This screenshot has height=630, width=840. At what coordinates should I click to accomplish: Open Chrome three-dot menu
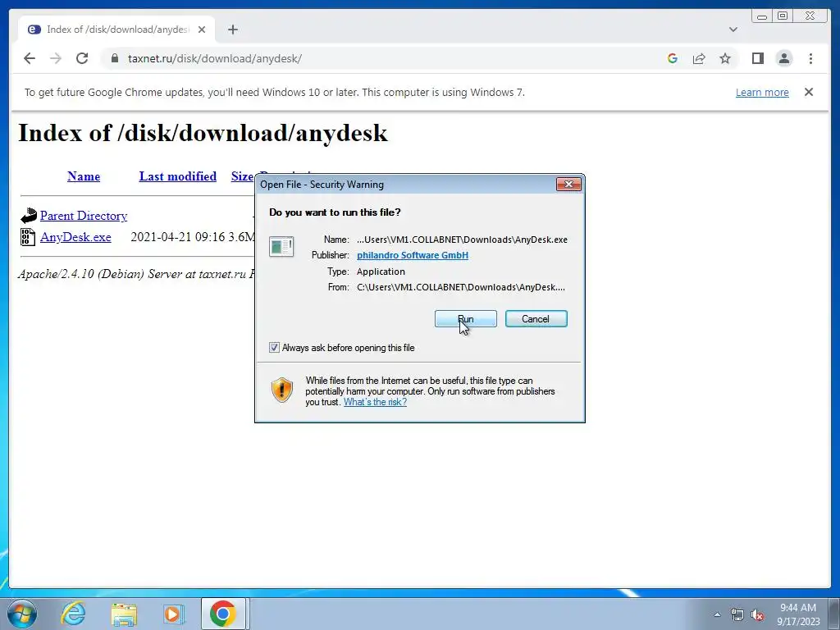click(x=810, y=58)
